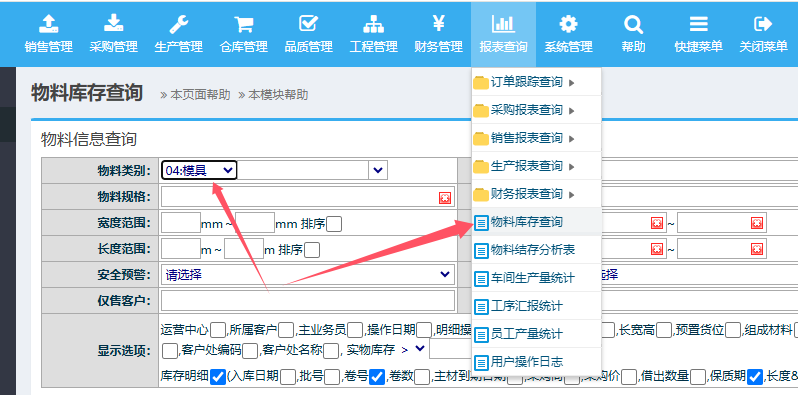Open the 采购管理 download icon menu
Viewport: 798px width, 395px height.
tap(113, 23)
